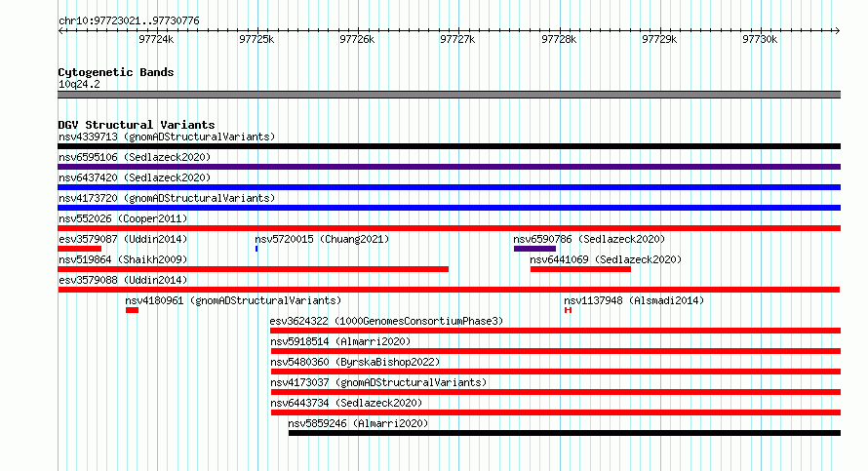Open the nsv6443734 (Sedlazeck2020) label

[x=346, y=403]
